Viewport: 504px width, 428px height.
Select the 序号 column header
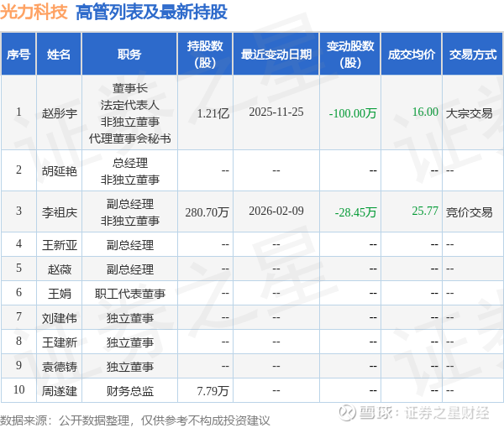[18, 55]
